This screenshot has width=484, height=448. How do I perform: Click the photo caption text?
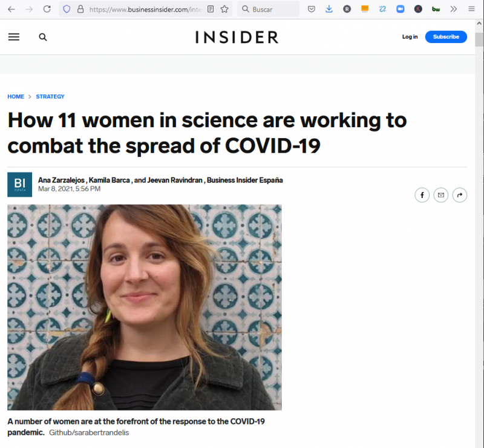pos(136,427)
